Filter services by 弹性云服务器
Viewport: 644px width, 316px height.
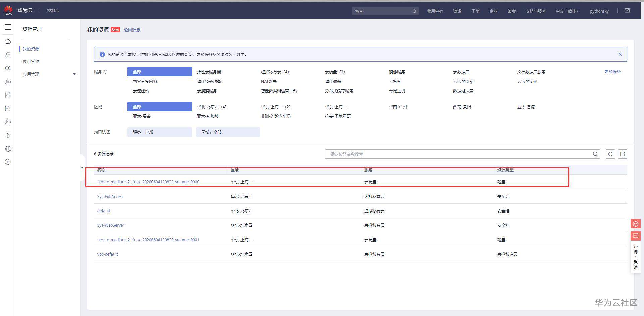tap(209, 72)
